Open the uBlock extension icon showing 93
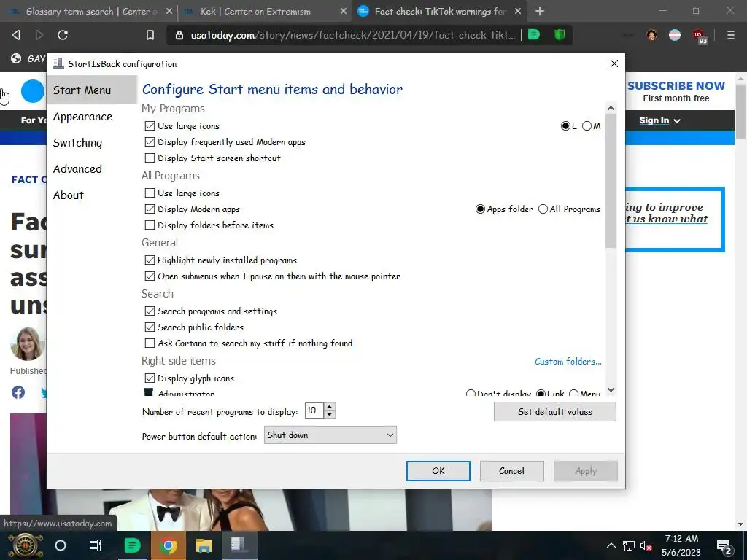Image resolution: width=747 pixels, height=560 pixels. coord(700,36)
